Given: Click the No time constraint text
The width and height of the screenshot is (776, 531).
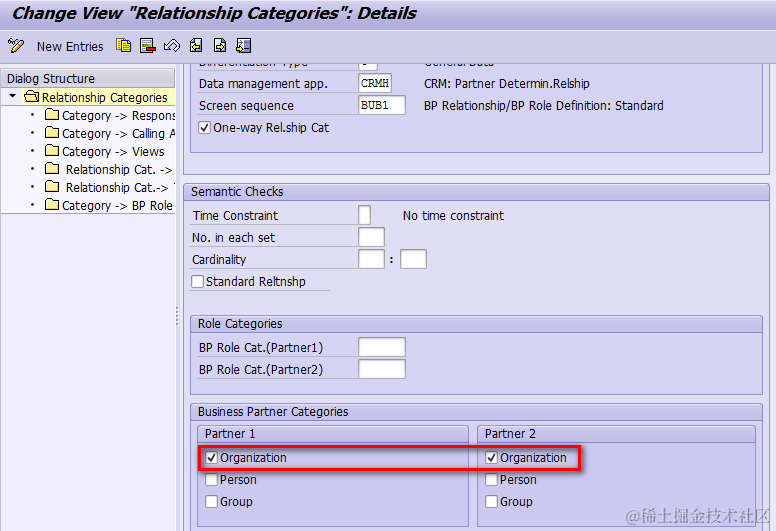Looking at the screenshot, I should click(453, 216).
